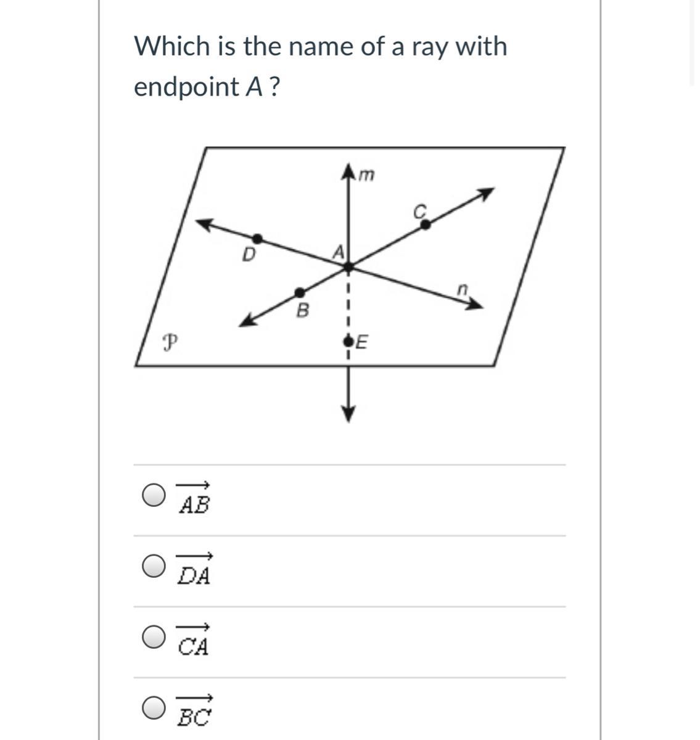Click the arrowhead beyond point D
Screen dimensions: 700x740
(x=207, y=224)
